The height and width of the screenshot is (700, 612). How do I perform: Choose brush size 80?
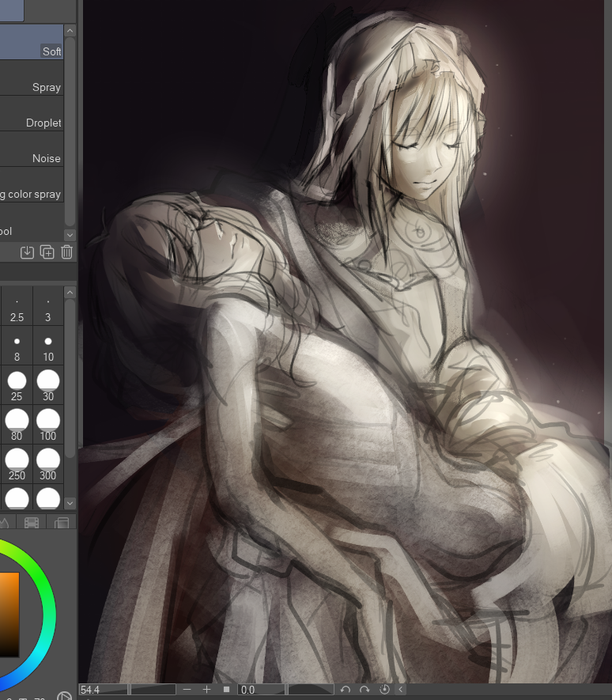(17, 425)
